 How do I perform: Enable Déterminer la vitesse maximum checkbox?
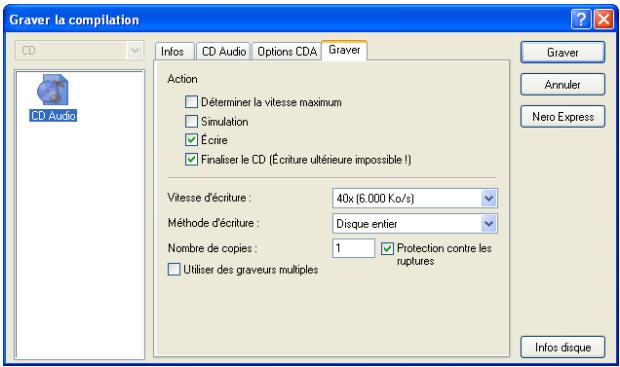(x=191, y=102)
